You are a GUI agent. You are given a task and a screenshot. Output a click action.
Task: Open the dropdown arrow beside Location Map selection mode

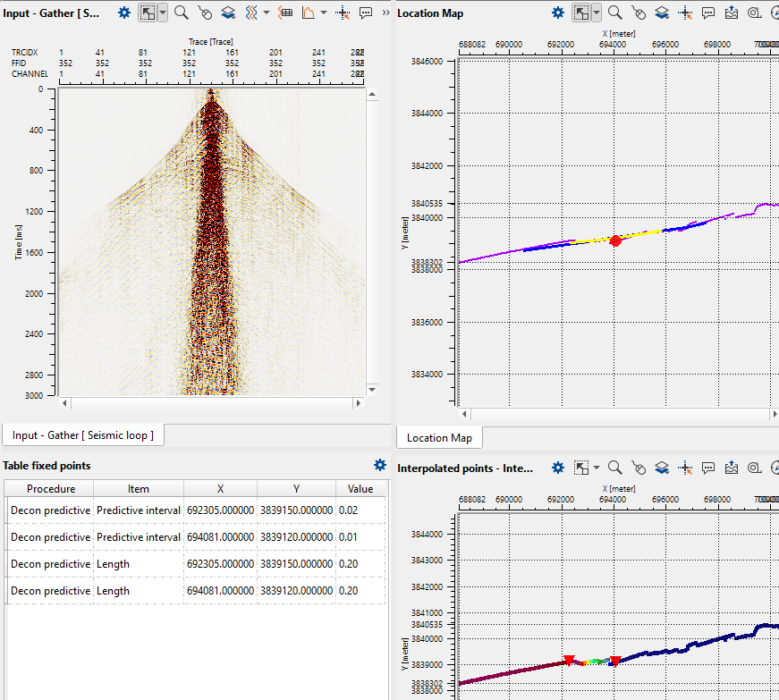(597, 13)
